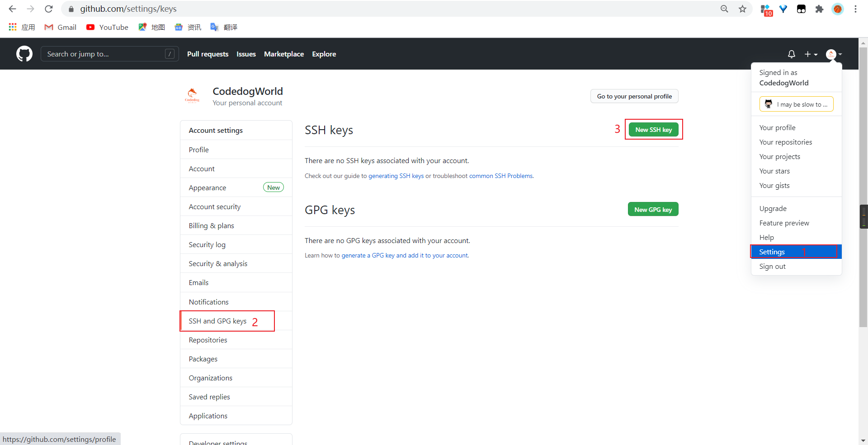
Task: Click the CodedogWorld account avatar image
Action: click(x=192, y=96)
